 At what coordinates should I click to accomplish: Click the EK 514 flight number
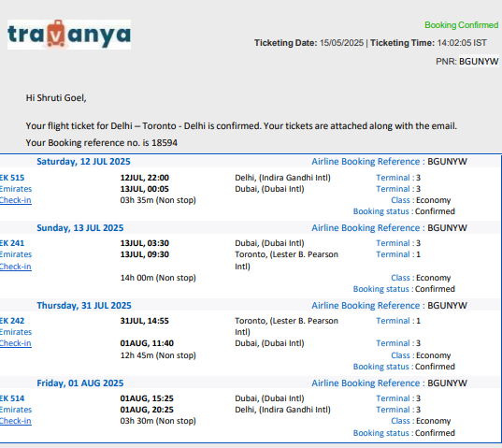point(12,398)
